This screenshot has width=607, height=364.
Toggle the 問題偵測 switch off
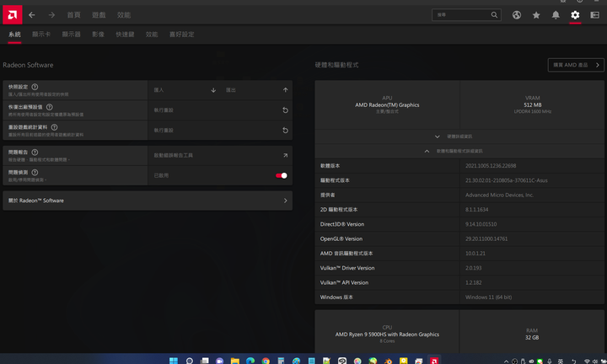point(282,175)
